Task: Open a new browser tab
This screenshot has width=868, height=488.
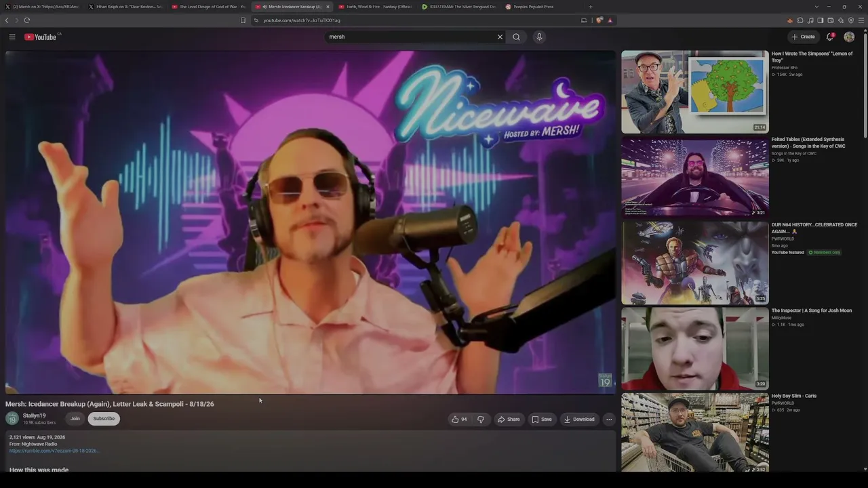Action: [590, 7]
